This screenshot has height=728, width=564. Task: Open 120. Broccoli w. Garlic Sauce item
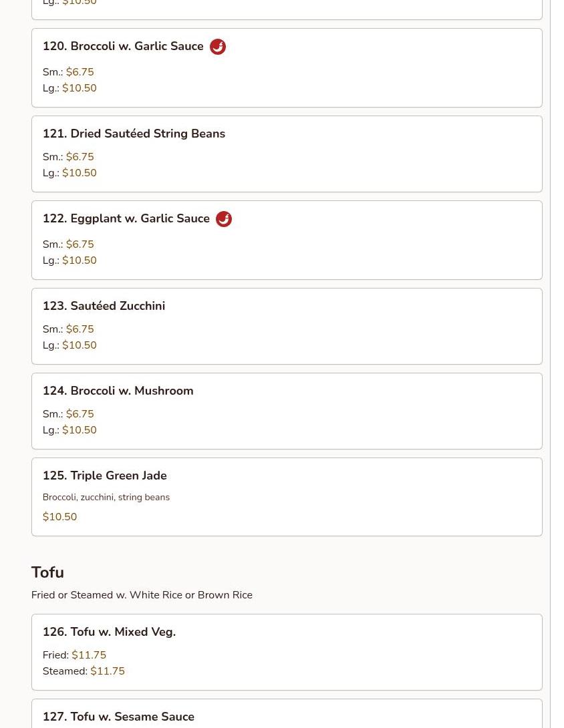(x=123, y=47)
